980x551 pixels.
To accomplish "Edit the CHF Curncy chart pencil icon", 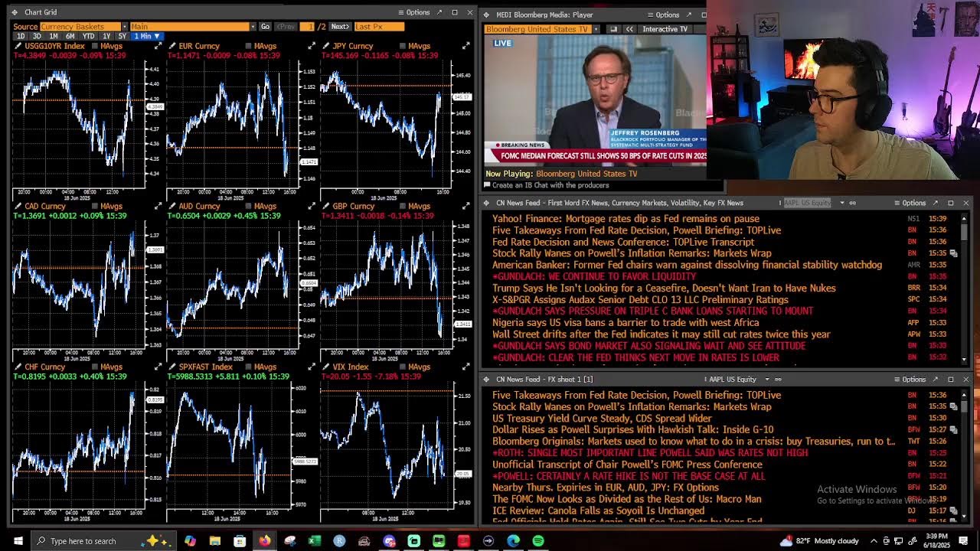I will (18, 367).
